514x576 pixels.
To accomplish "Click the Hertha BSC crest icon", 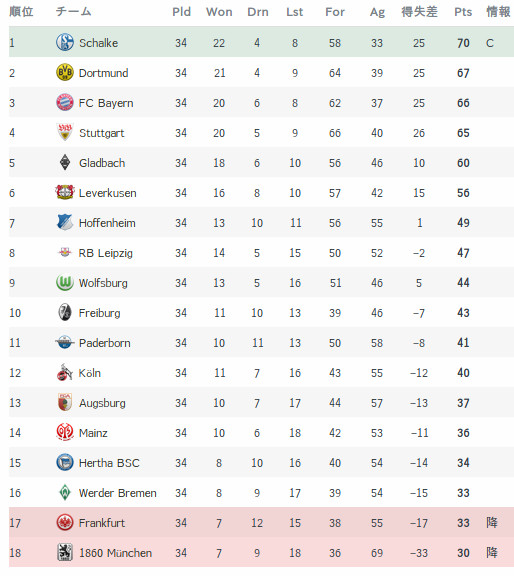I will click(65, 462).
